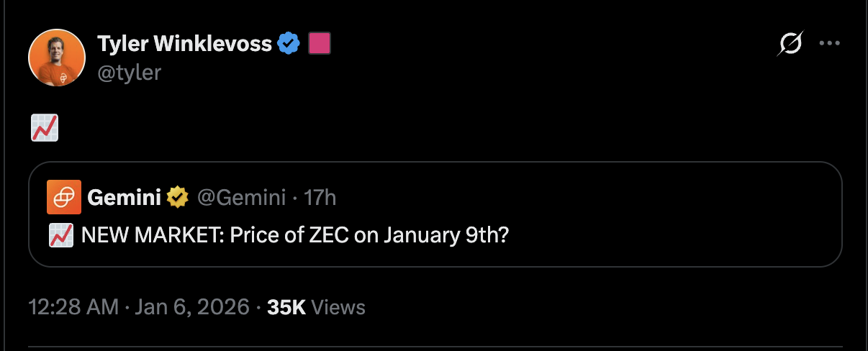Click the chart emoji in Tyler's post
Image resolution: width=868 pixels, height=351 pixels.
coord(45,129)
